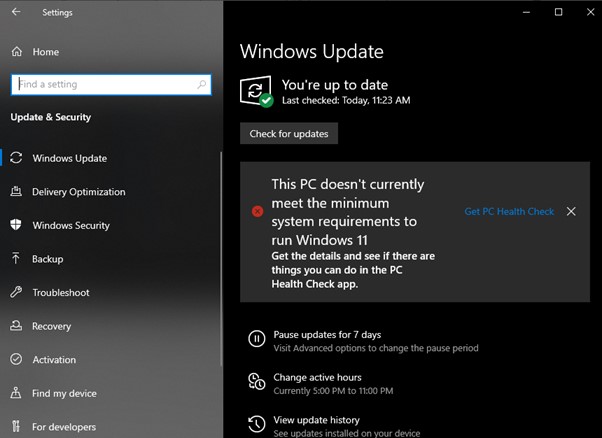Image resolution: width=602 pixels, height=438 pixels.
Task: Click the Backup upload arrow icon
Action: pyautogui.click(x=16, y=258)
